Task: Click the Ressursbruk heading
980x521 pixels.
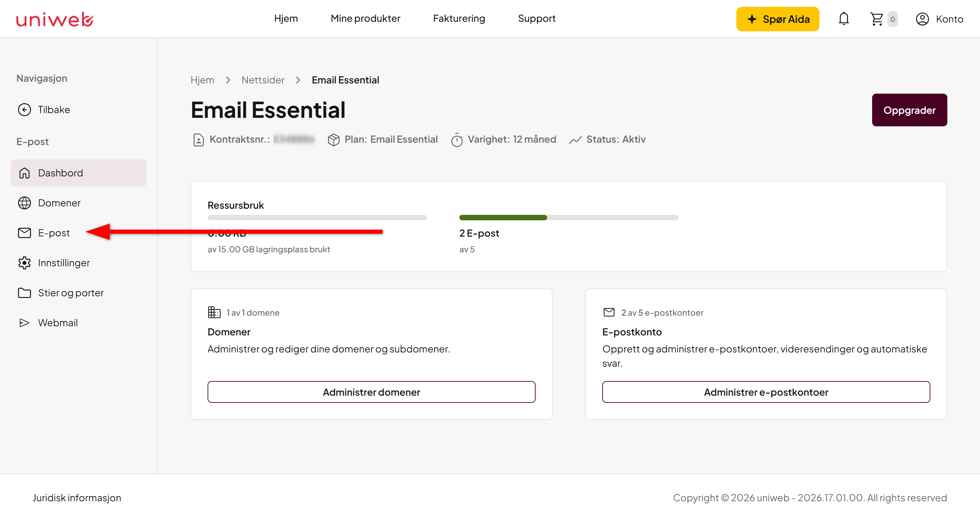Action: 235,205
